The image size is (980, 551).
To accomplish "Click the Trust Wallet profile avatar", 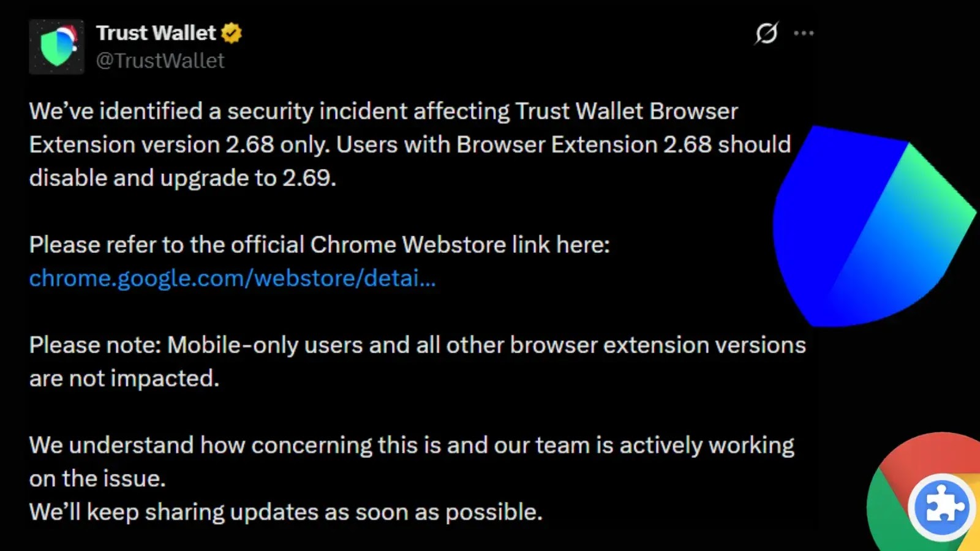I will [57, 47].
